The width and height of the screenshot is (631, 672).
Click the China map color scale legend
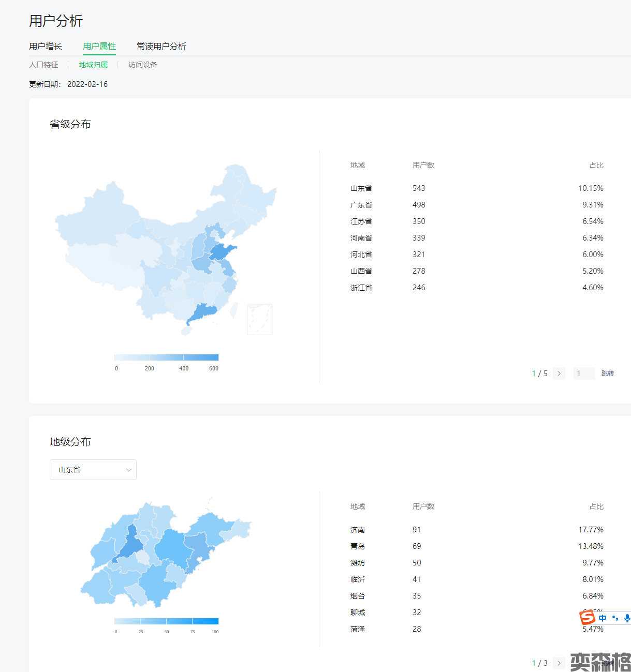point(166,357)
